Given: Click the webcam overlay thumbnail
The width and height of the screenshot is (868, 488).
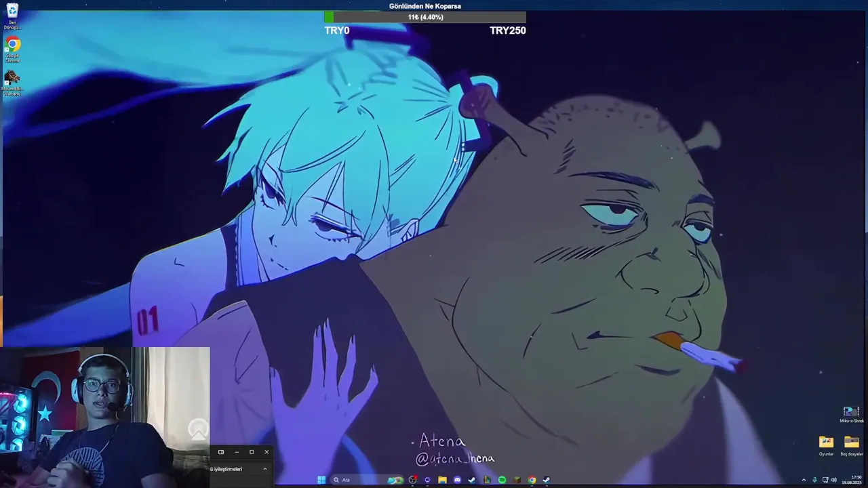Looking at the screenshot, I should click(x=105, y=418).
